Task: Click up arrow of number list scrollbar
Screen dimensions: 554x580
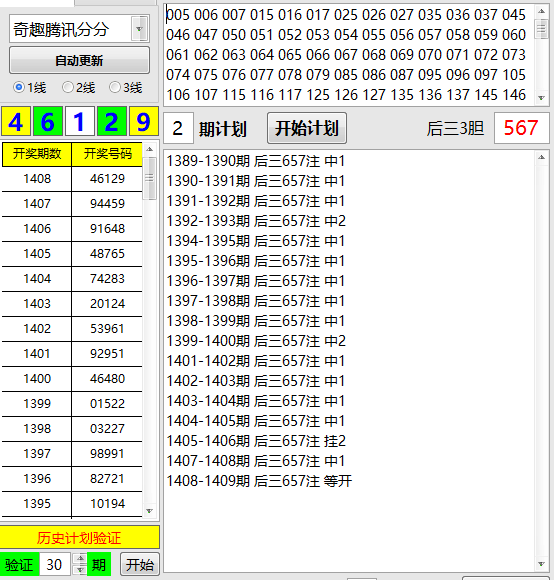Action: [541, 11]
